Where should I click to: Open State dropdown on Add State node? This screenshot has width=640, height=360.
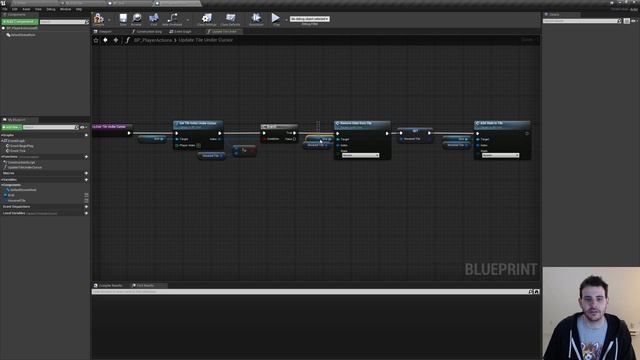500,155
